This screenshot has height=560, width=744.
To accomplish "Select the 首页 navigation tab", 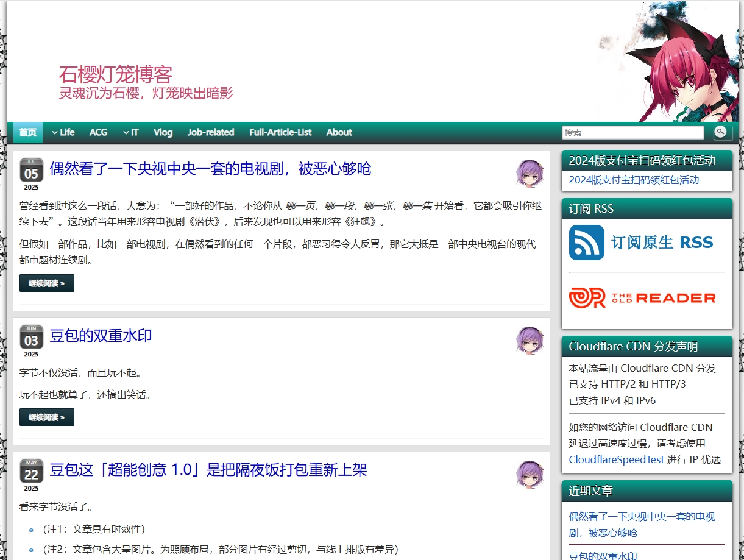I will (x=27, y=132).
